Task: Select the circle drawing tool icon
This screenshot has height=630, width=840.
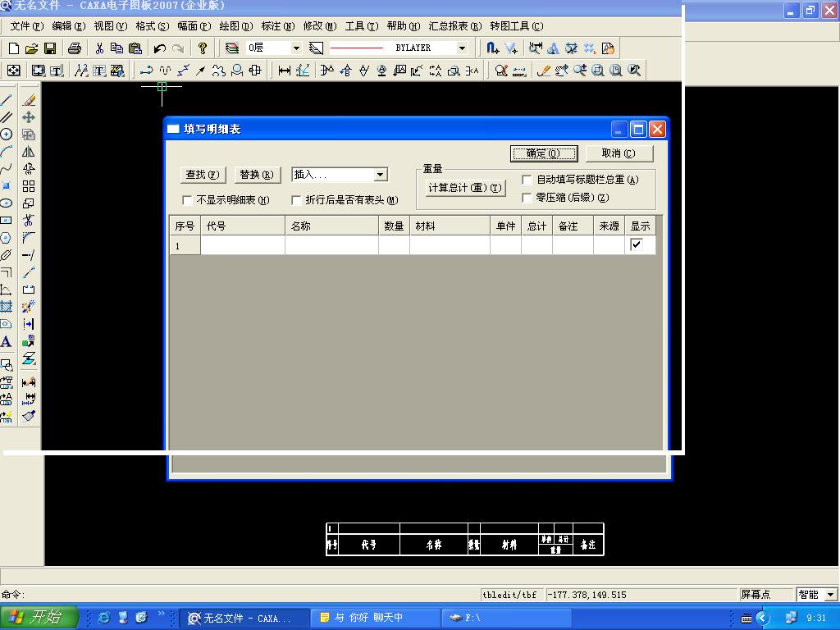Action: (x=7, y=135)
